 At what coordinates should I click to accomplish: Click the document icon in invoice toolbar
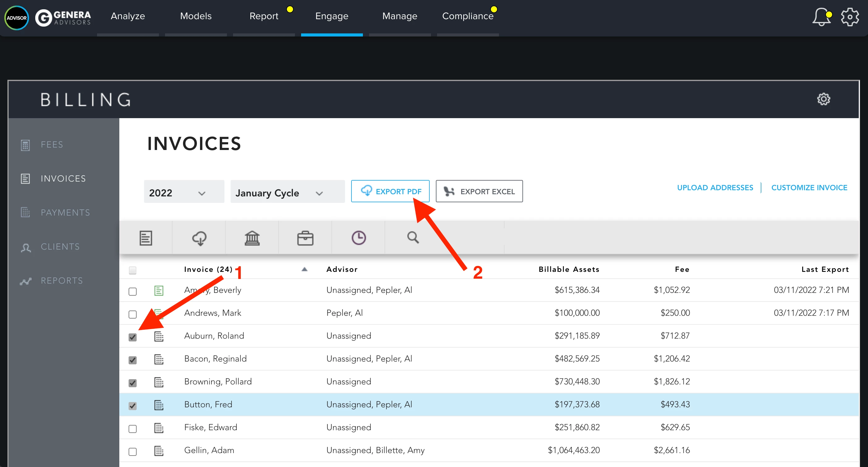146,238
